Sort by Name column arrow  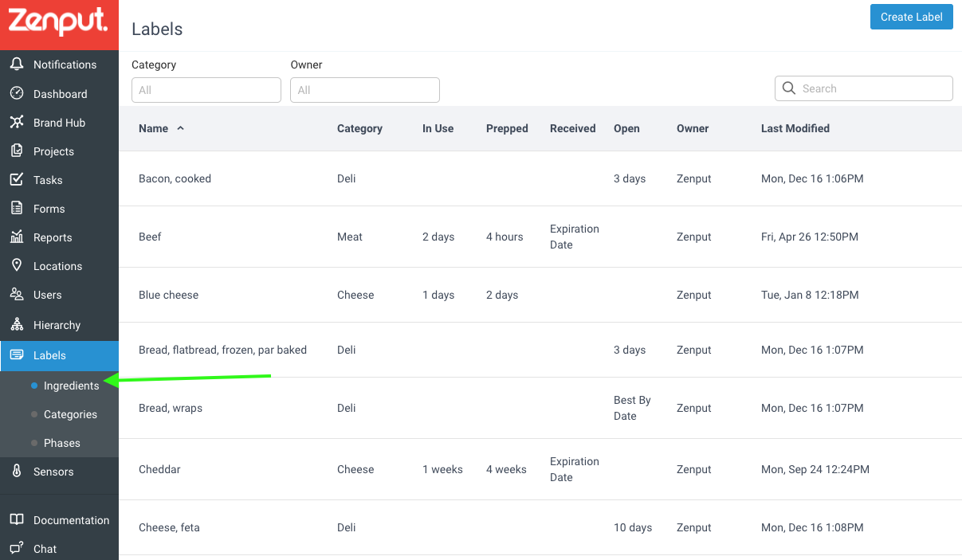pyautogui.click(x=181, y=128)
